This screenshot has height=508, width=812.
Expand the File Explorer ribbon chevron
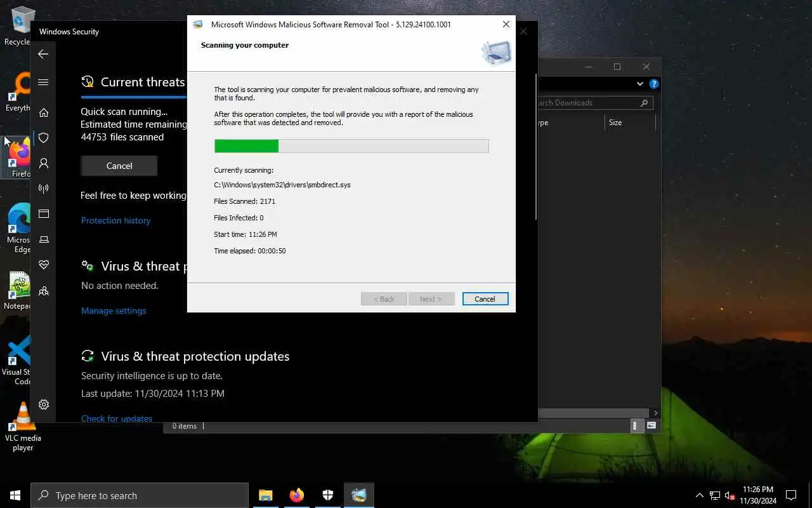coord(639,84)
